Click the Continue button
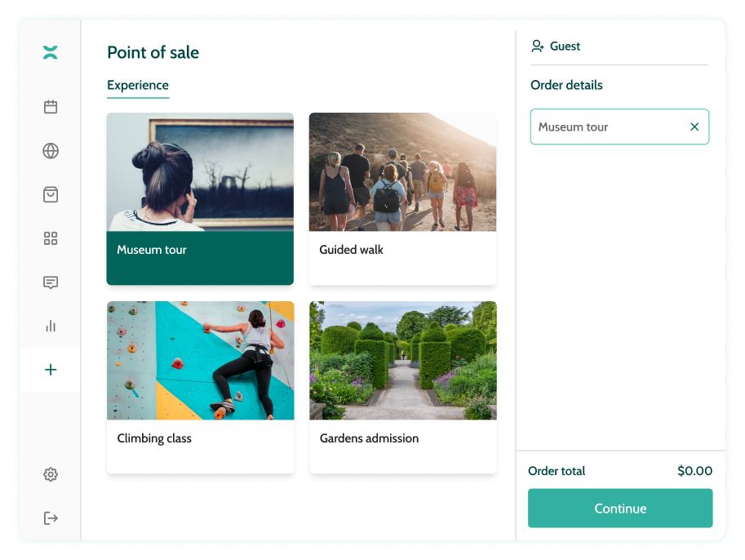The width and height of the screenshot is (745, 560). point(620,509)
